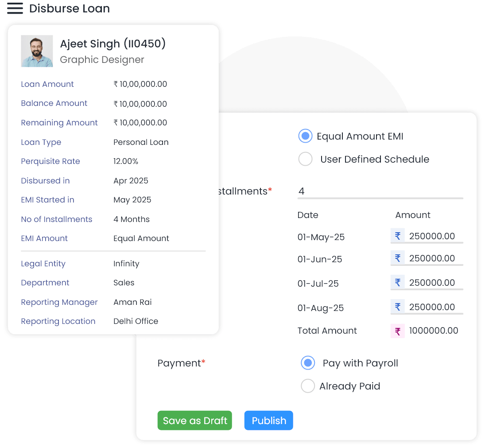Viewport: 485px width, 448px height.
Task: Click employee name Ajeet Singh (II0450)
Action: [113, 44]
